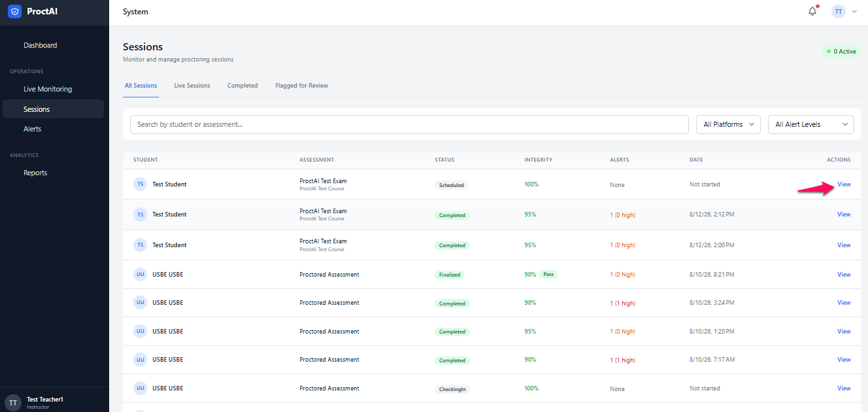The height and width of the screenshot is (412, 868).
Task: Click the 0 Active status indicator
Action: pos(841,52)
